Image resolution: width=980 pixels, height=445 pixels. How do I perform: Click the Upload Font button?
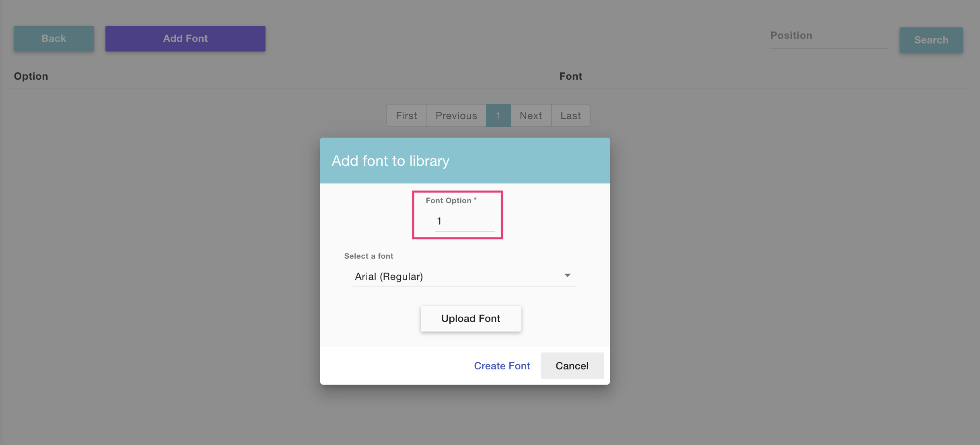point(471,318)
